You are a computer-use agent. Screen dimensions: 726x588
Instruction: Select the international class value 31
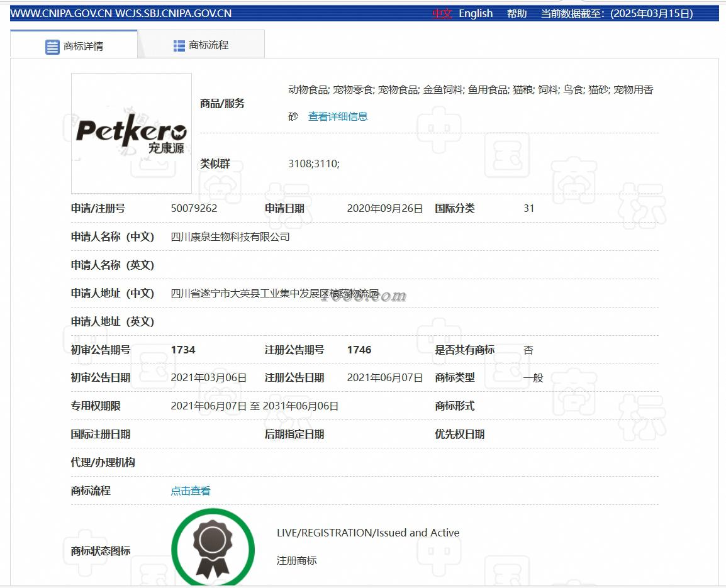click(528, 208)
